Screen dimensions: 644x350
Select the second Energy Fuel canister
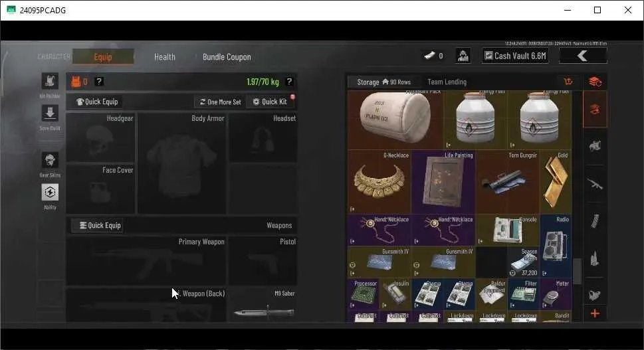tap(539, 120)
